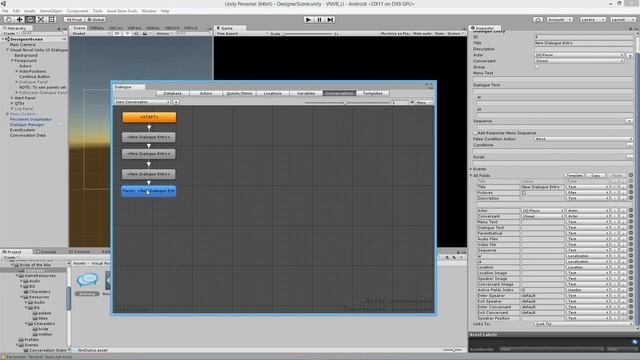This screenshot has width=640, height=360.
Task: Open the Layers dropdown
Action: tap(592, 20)
